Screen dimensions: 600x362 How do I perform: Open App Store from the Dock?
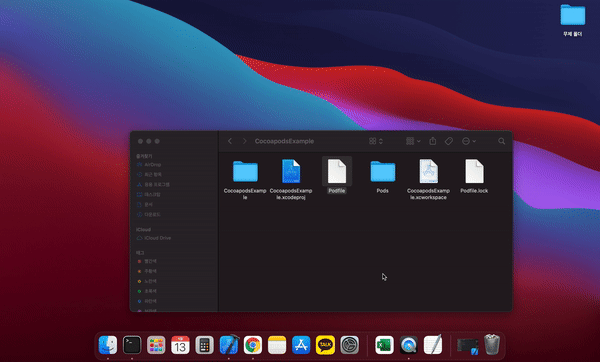(301, 345)
